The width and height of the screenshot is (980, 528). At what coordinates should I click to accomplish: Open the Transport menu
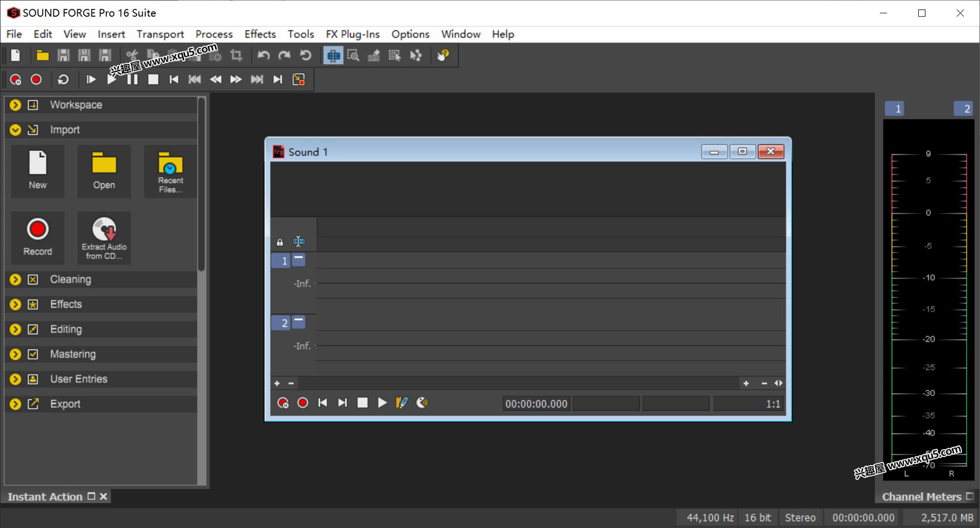pyautogui.click(x=160, y=34)
